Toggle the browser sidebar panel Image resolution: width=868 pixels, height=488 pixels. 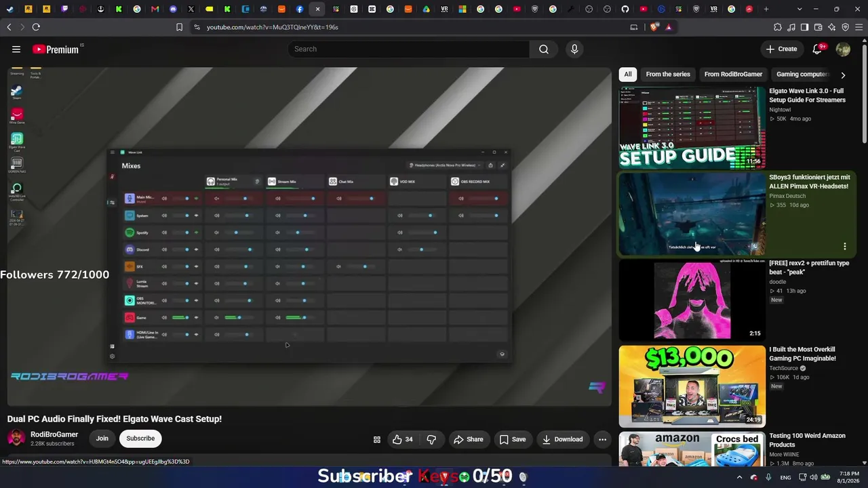pos(805,27)
